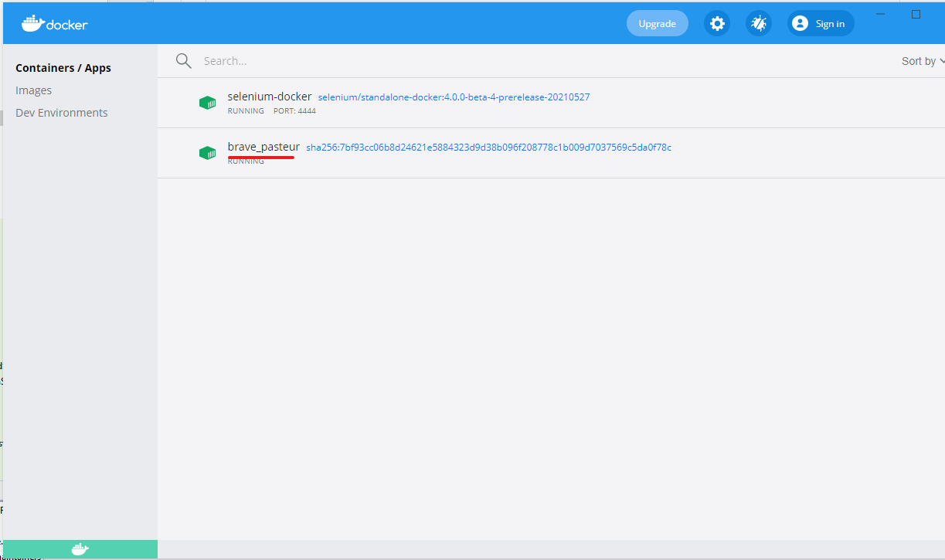Click the Sign in account button

point(821,24)
